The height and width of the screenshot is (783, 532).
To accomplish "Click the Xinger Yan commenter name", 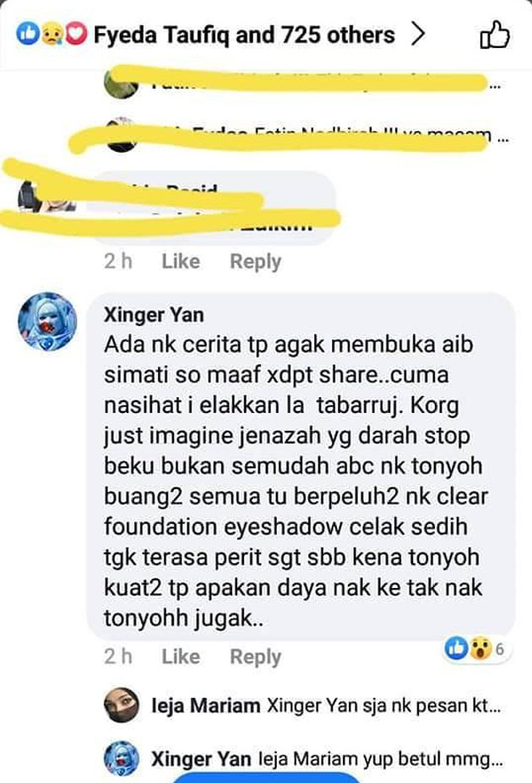I will [154, 314].
